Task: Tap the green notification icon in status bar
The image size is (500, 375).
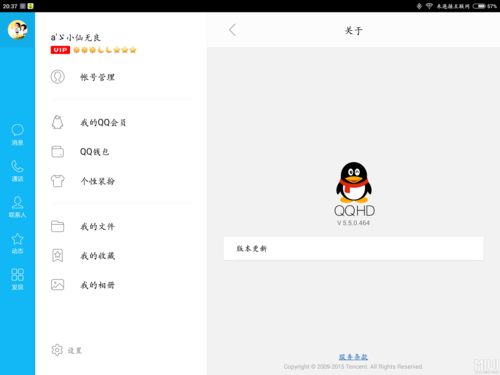Action: click(x=31, y=6)
